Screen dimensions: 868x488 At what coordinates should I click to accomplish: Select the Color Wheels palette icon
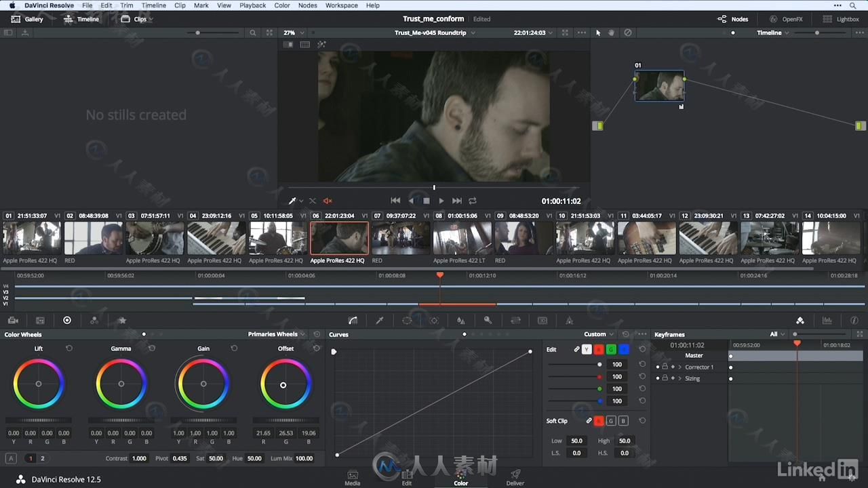coord(67,321)
